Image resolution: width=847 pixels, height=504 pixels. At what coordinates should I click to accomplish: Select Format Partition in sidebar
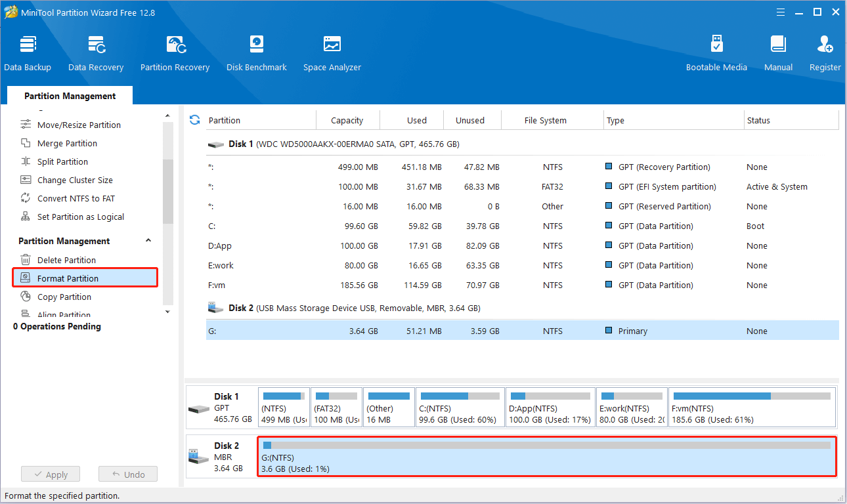(x=85, y=278)
